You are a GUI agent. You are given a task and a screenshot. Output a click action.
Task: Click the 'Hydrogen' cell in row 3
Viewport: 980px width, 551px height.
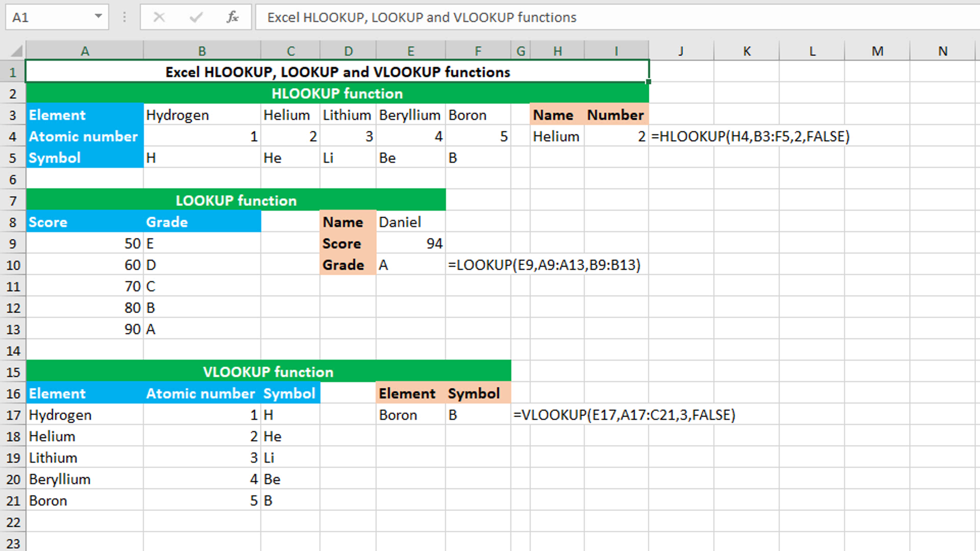pyautogui.click(x=202, y=115)
